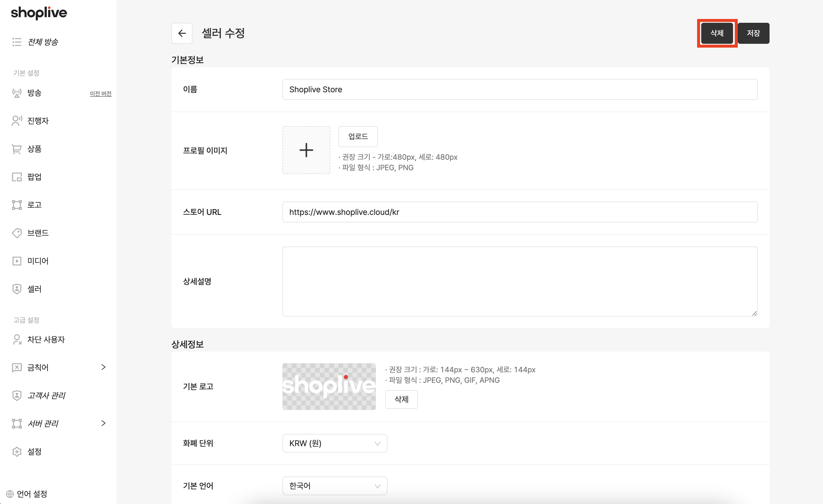Open 고객사 관리 in the sidebar
Image resolution: width=823 pixels, height=504 pixels.
[46, 395]
